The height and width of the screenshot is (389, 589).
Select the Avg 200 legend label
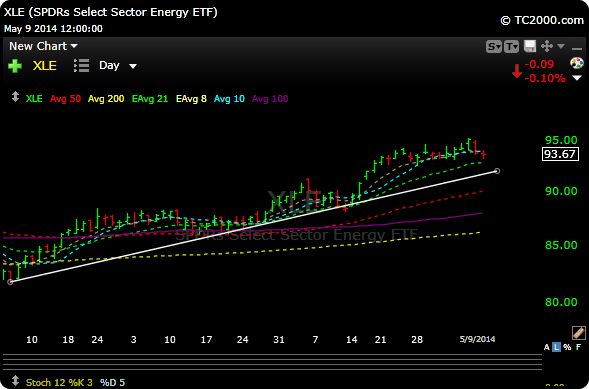click(106, 99)
